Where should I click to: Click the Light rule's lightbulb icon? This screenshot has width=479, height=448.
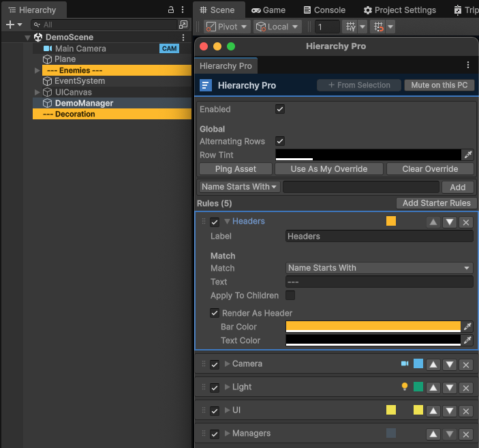coord(405,387)
